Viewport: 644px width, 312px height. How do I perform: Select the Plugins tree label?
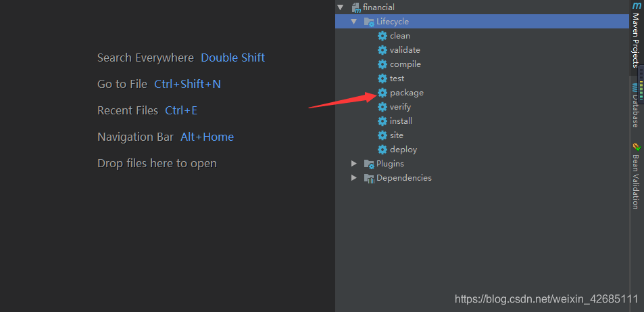tap(390, 164)
